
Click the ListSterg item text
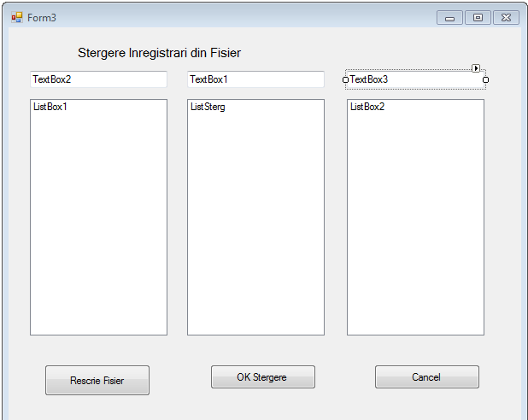click(x=208, y=107)
